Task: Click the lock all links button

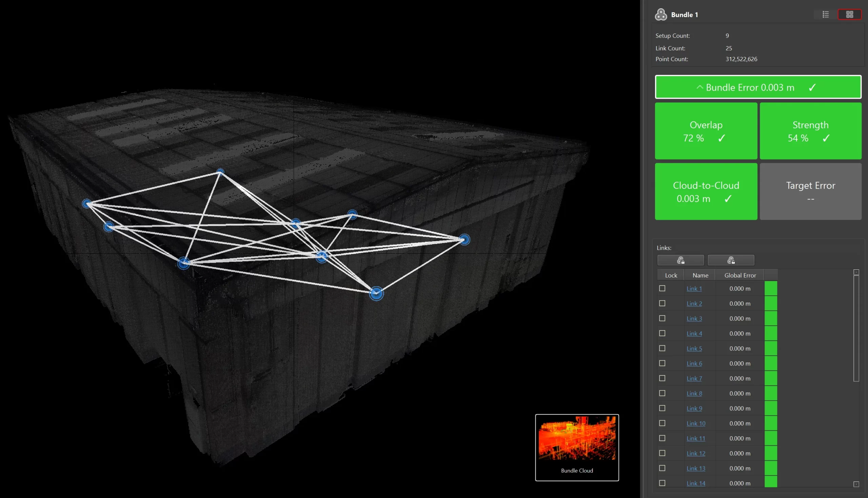Action: pyautogui.click(x=680, y=260)
